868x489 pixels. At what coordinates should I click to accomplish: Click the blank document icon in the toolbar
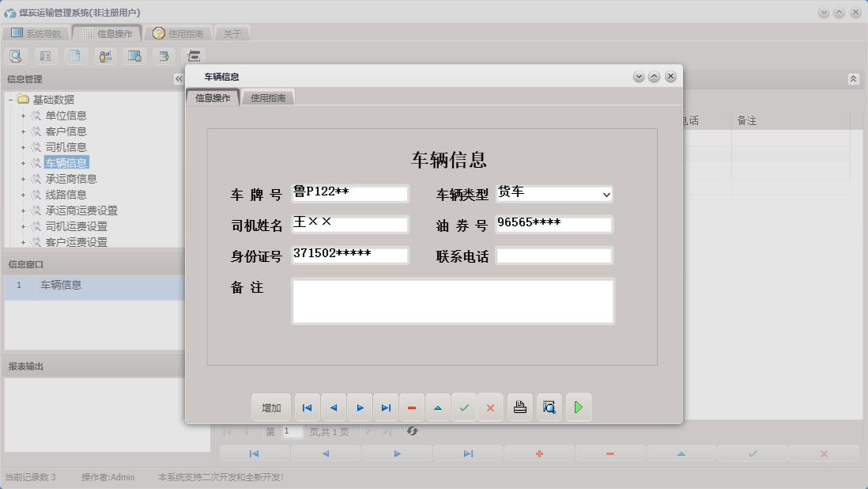(74, 55)
